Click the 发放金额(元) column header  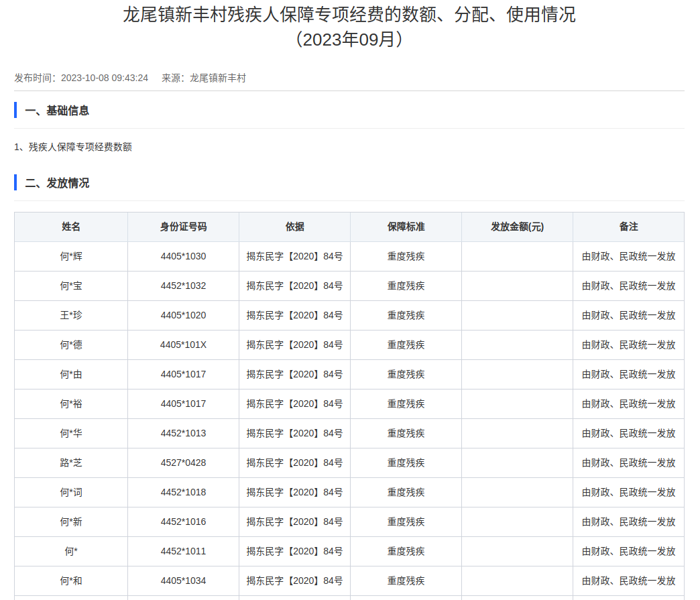pyautogui.click(x=518, y=227)
